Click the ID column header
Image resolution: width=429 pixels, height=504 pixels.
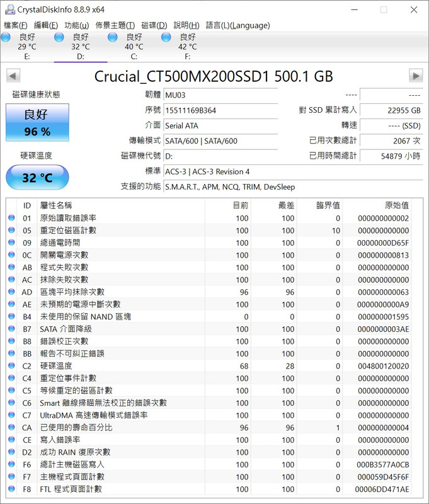(x=27, y=205)
